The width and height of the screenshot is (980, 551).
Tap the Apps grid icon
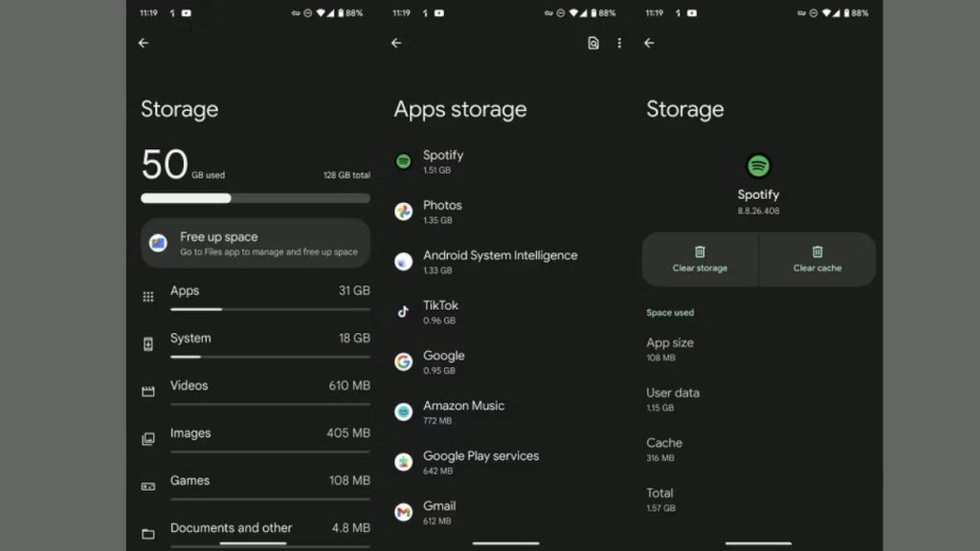pyautogui.click(x=148, y=297)
